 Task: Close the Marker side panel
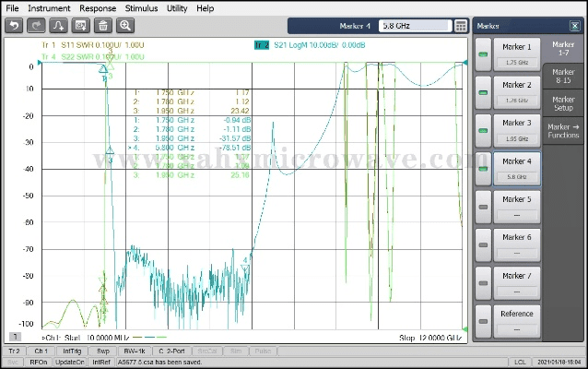(575, 26)
